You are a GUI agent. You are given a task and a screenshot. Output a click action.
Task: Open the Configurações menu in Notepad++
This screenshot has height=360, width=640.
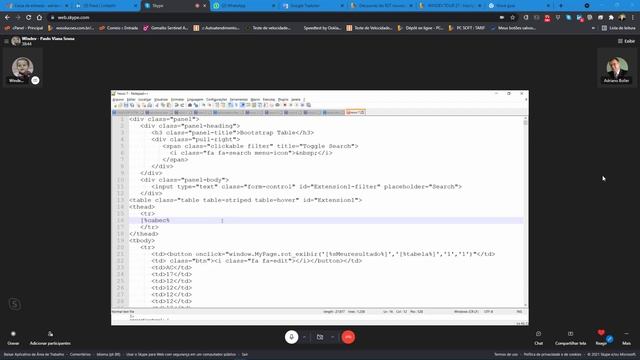[x=216, y=100]
